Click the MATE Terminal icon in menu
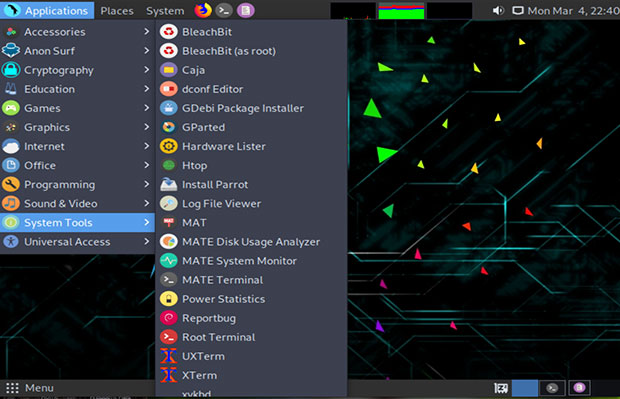 coord(168,280)
